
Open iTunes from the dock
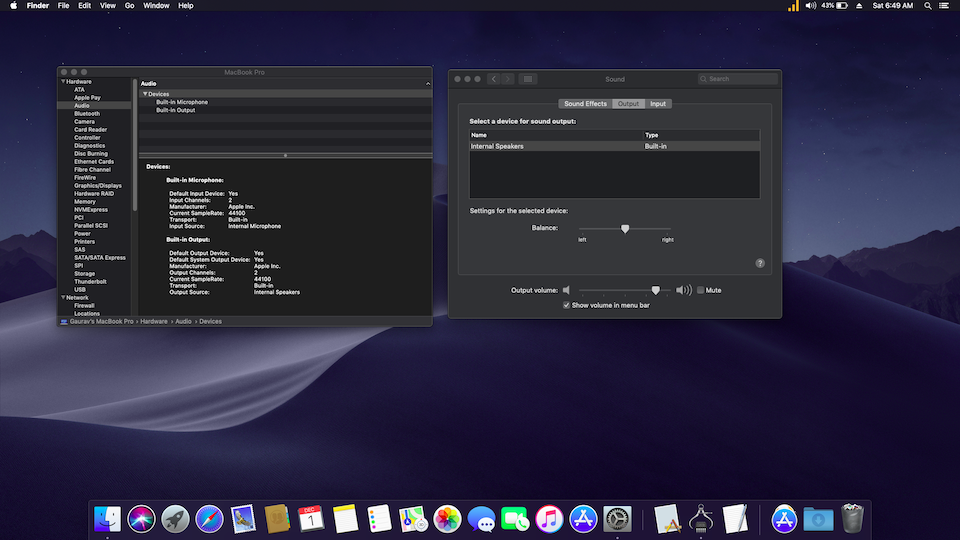[x=549, y=518]
